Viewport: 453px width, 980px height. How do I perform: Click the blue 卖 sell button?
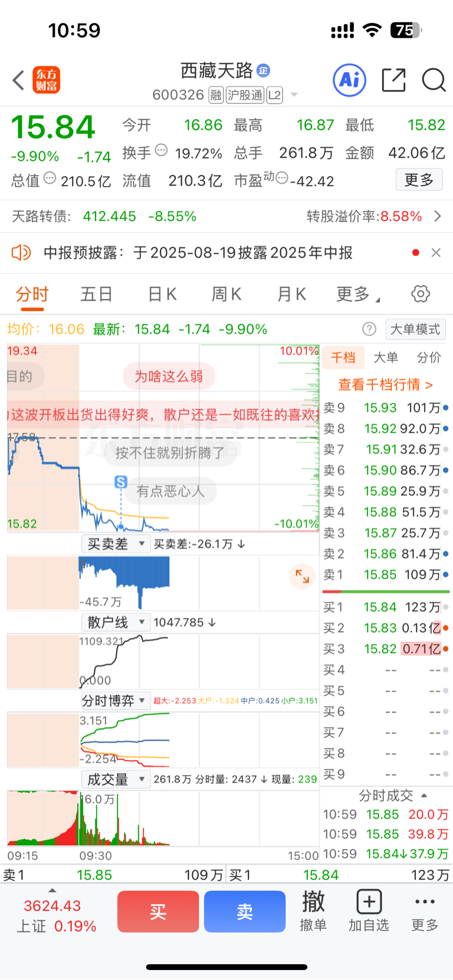[x=245, y=912]
